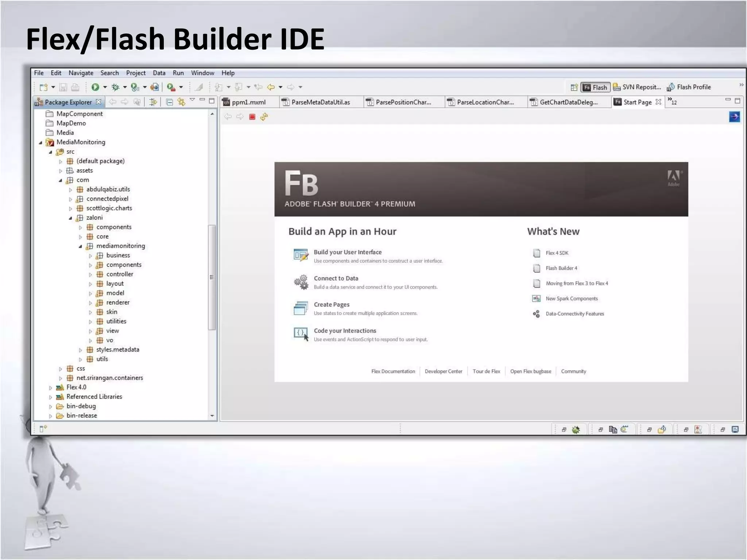747x560 pixels.
Task: Click the Profile launch icon
Action: pyautogui.click(x=135, y=87)
